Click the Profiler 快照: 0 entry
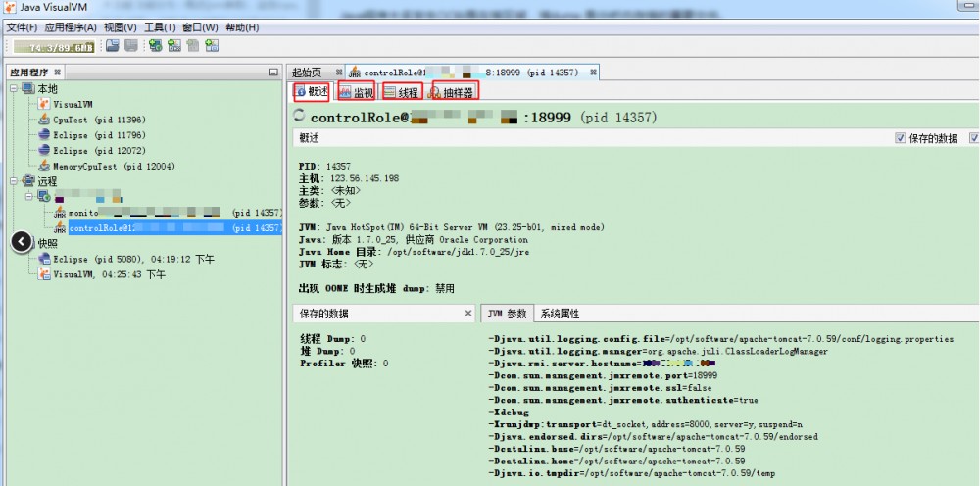Image resolution: width=980 pixels, height=486 pixels. tap(344, 363)
